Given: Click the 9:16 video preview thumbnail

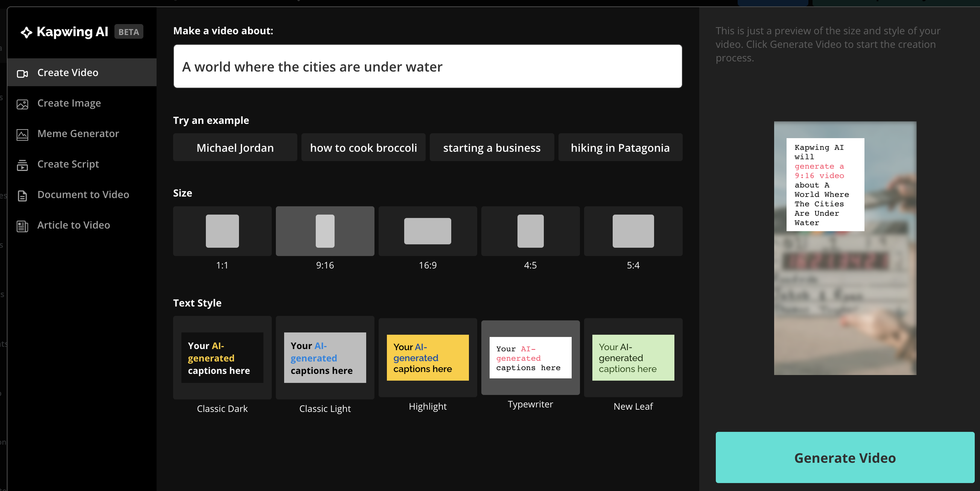Looking at the screenshot, I should click(x=845, y=248).
